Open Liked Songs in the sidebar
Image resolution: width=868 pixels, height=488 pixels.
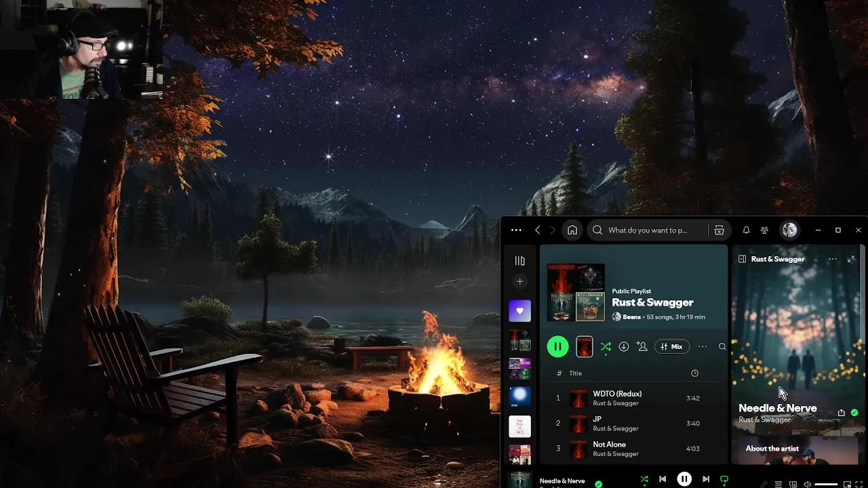pyautogui.click(x=520, y=311)
